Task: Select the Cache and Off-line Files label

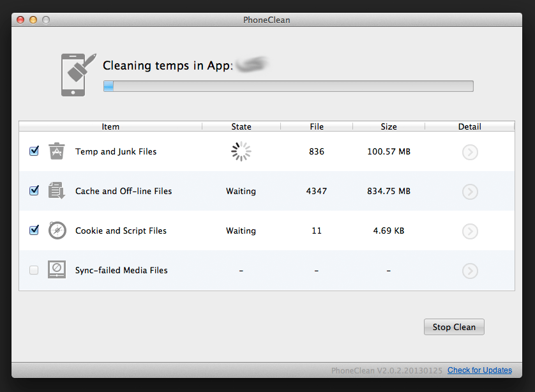Action: (123, 191)
